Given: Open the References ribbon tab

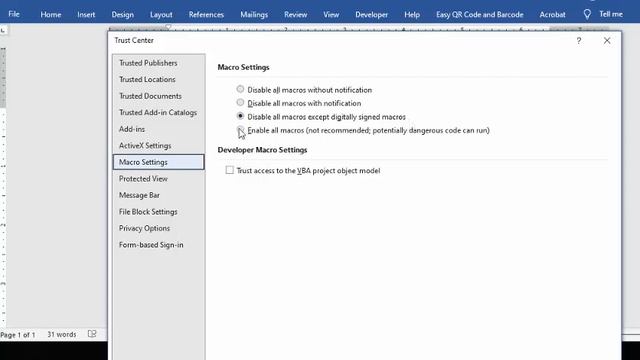Looking at the screenshot, I should click(206, 15).
